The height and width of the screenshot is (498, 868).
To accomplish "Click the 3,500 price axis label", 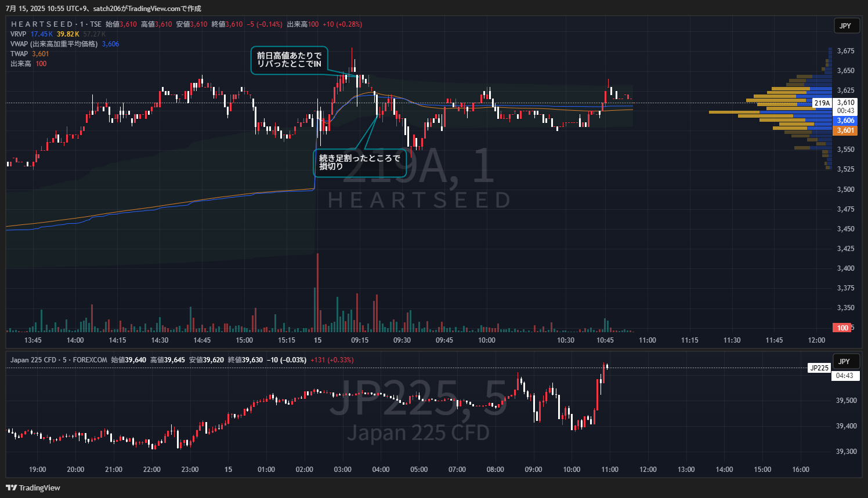I will tap(845, 190).
